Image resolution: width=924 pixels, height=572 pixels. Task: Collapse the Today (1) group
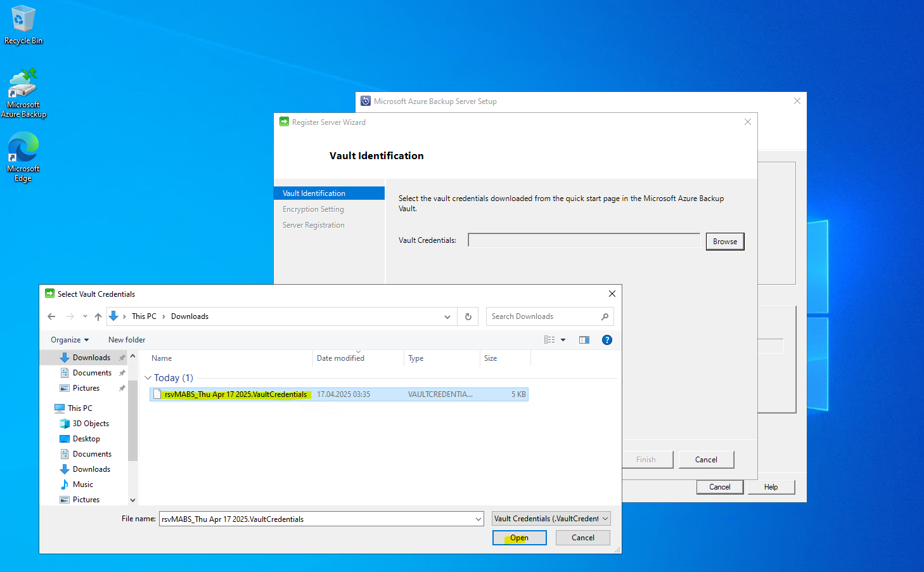pyautogui.click(x=148, y=378)
